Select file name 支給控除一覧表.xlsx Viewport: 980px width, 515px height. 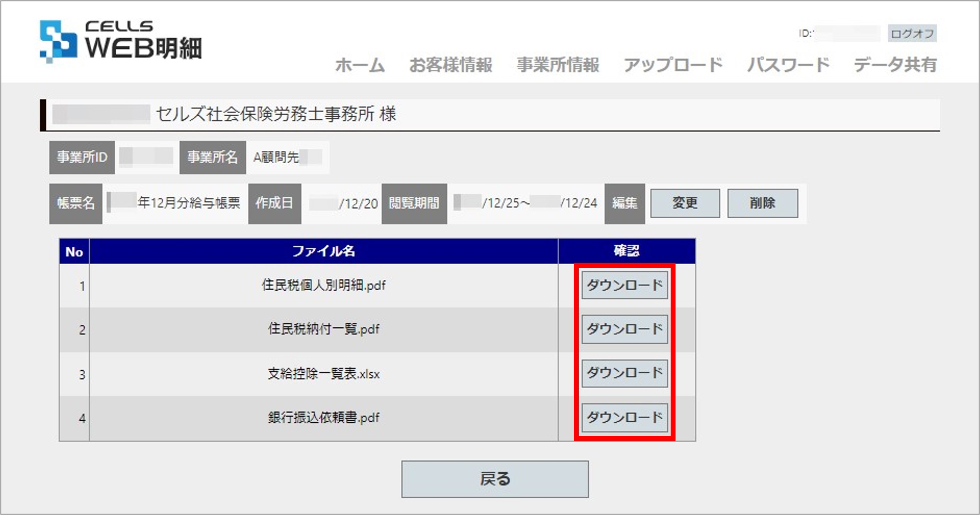click(x=324, y=374)
